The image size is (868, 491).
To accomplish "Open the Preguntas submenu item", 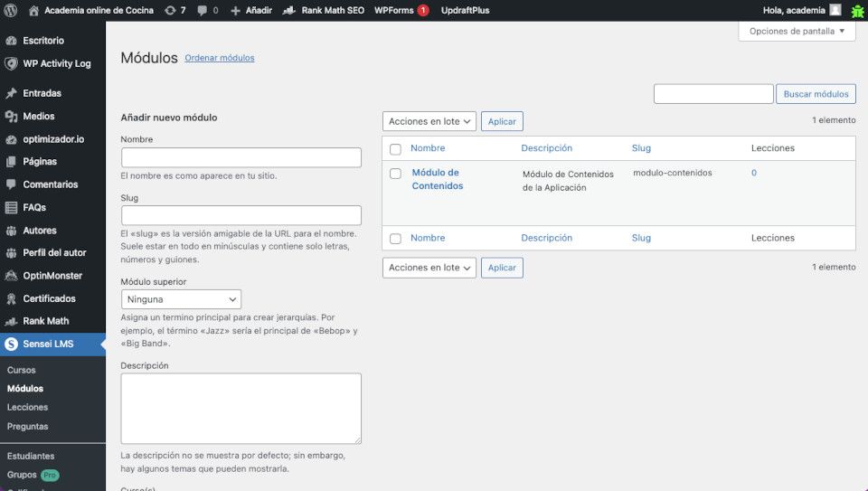I will (x=28, y=426).
